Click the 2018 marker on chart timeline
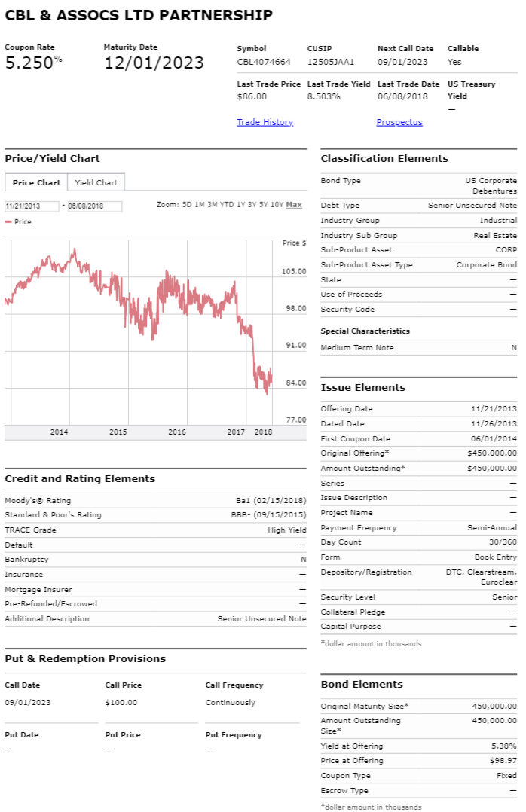Image resolution: width=526 pixels, height=812 pixels. click(263, 432)
